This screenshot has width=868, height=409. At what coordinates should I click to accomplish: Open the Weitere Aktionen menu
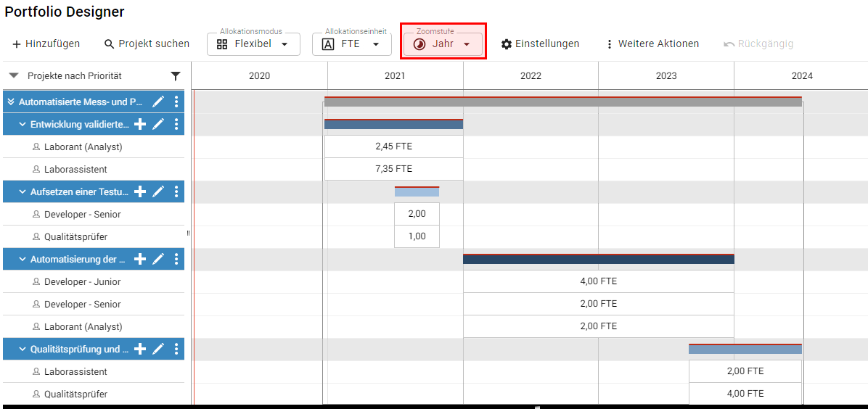point(652,44)
